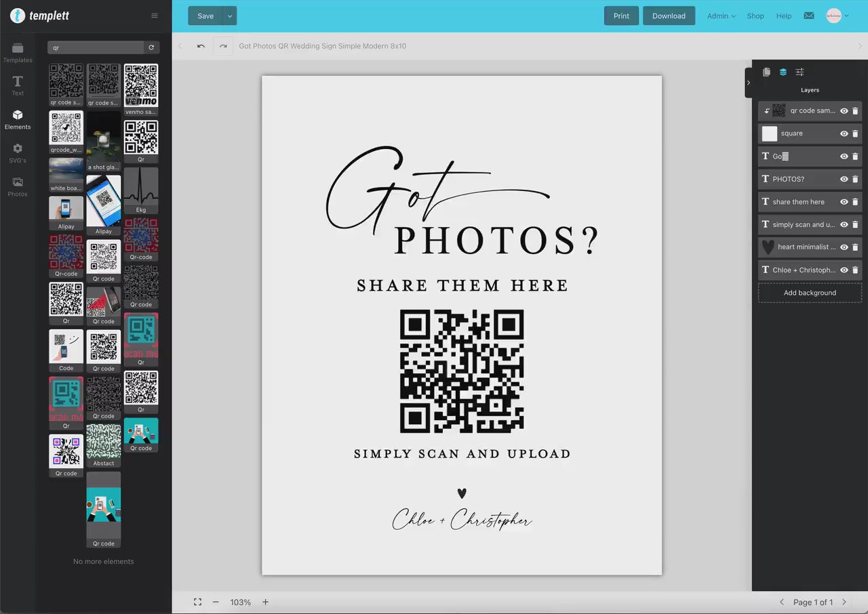Select the Code element thumbnail
Screen dimensions: 868x614
click(x=66, y=351)
